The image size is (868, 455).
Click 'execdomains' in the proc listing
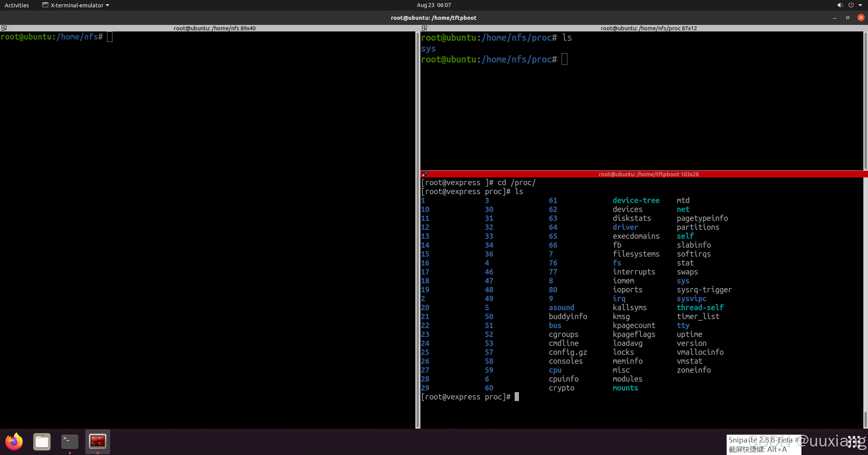pos(636,236)
